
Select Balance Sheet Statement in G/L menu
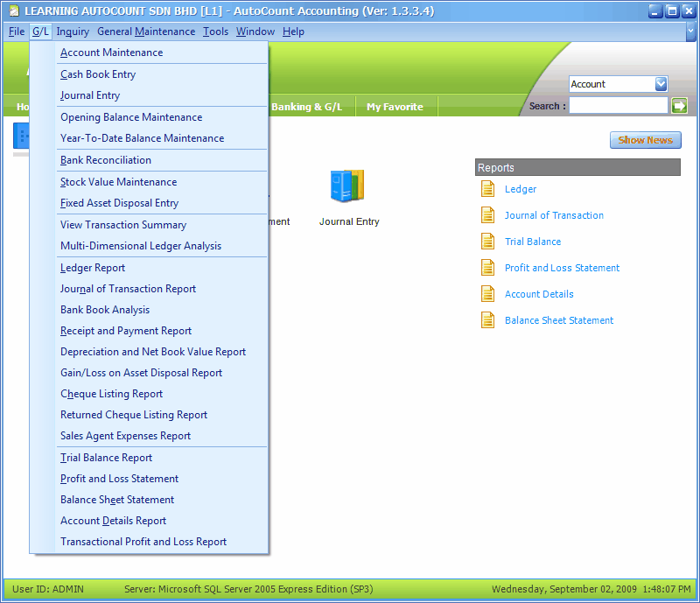(x=162, y=500)
